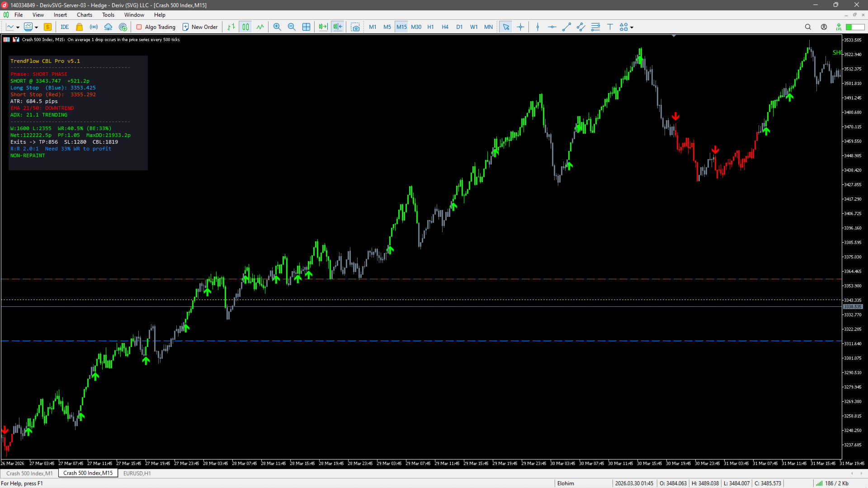Open the Charts menu
The image size is (868, 488).
pos(84,15)
